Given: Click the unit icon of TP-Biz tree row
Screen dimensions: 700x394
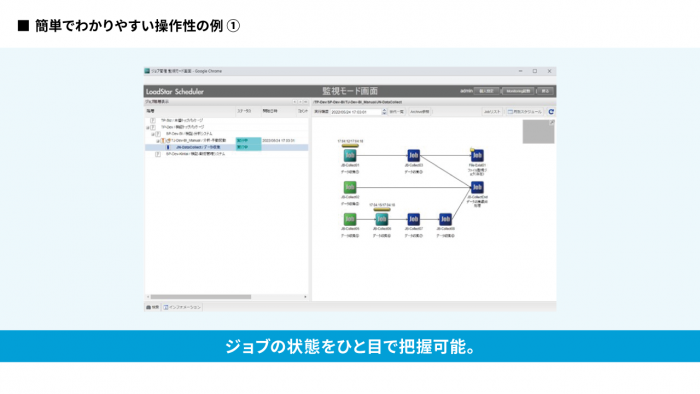Looking at the screenshot, I should coord(153,120).
